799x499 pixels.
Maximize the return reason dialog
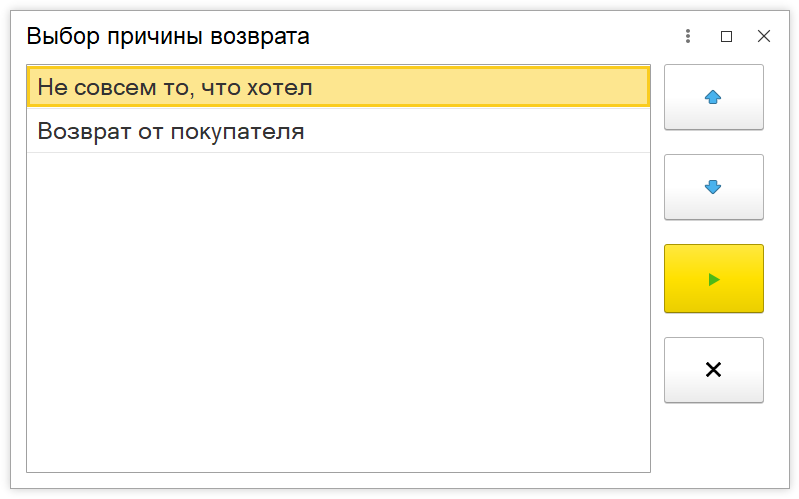[727, 36]
